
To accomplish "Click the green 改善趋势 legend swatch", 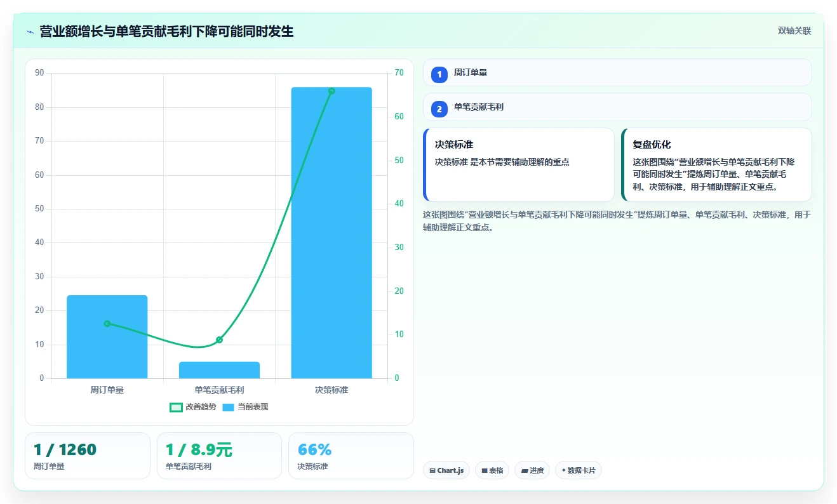I will (176, 407).
